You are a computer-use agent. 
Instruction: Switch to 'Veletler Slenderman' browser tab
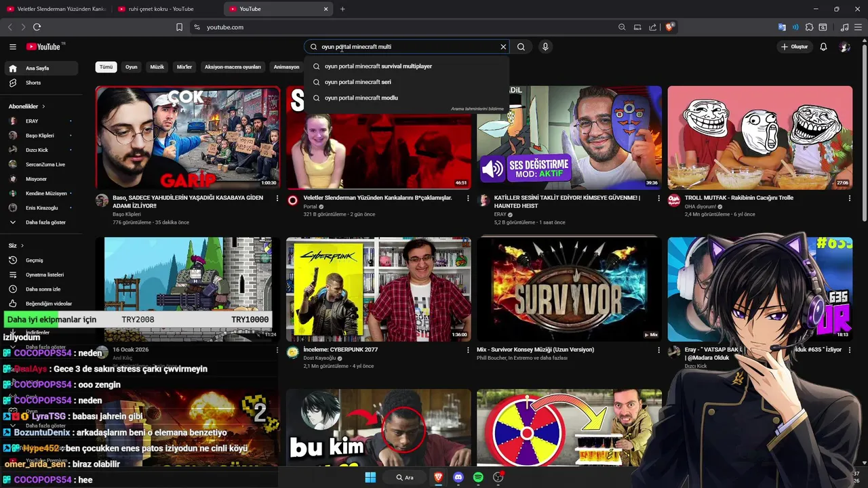click(x=56, y=9)
